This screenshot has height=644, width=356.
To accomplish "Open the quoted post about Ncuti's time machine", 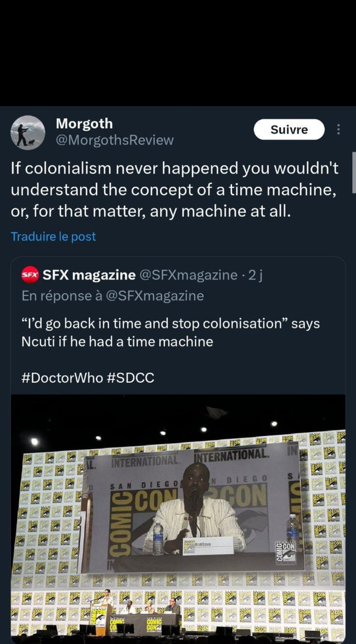I will click(170, 332).
